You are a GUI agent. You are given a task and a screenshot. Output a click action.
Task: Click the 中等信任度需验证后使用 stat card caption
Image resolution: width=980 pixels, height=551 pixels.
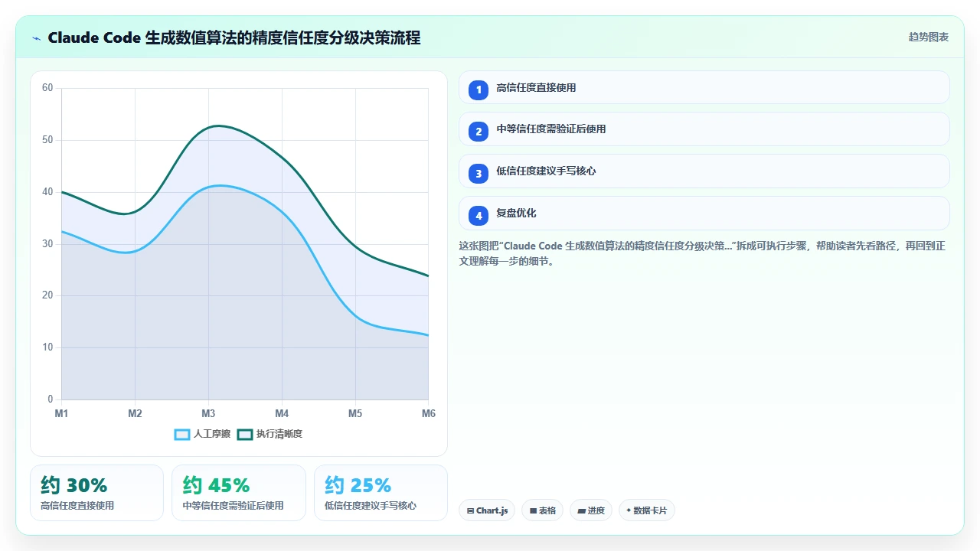pos(233,506)
